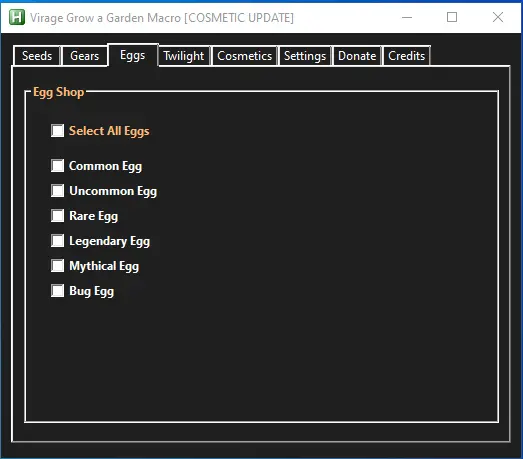
Task: Tick the Common Egg checkbox
Action: [x=58, y=166]
